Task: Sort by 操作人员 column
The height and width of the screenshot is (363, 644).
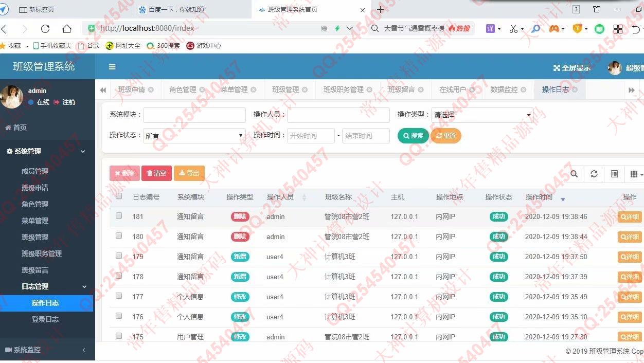Action: point(280,197)
